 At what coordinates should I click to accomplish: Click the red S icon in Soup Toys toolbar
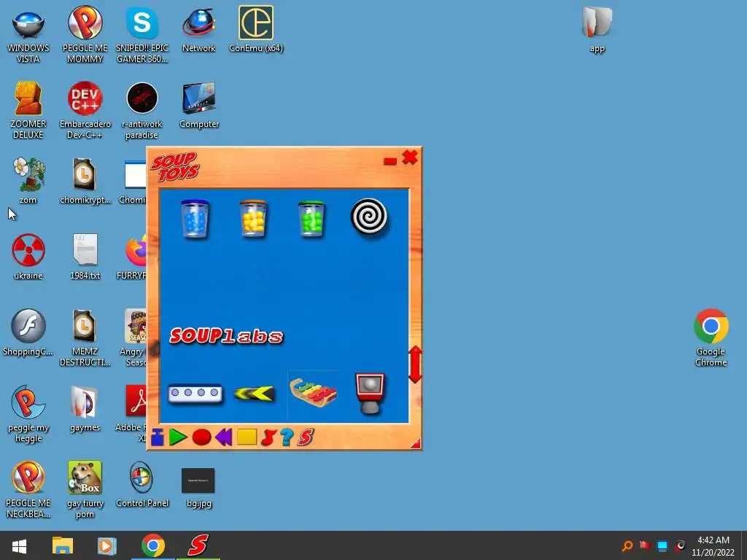tap(306, 437)
